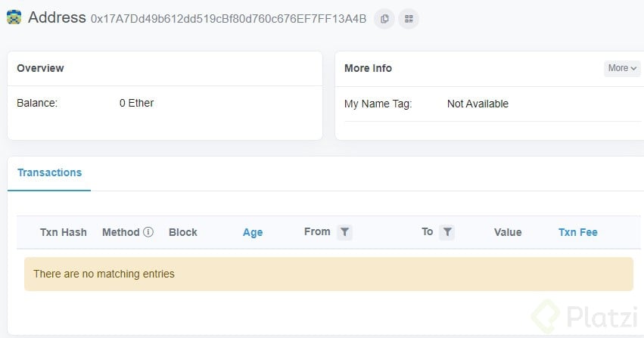Toggle the Age column format

pos(253,232)
